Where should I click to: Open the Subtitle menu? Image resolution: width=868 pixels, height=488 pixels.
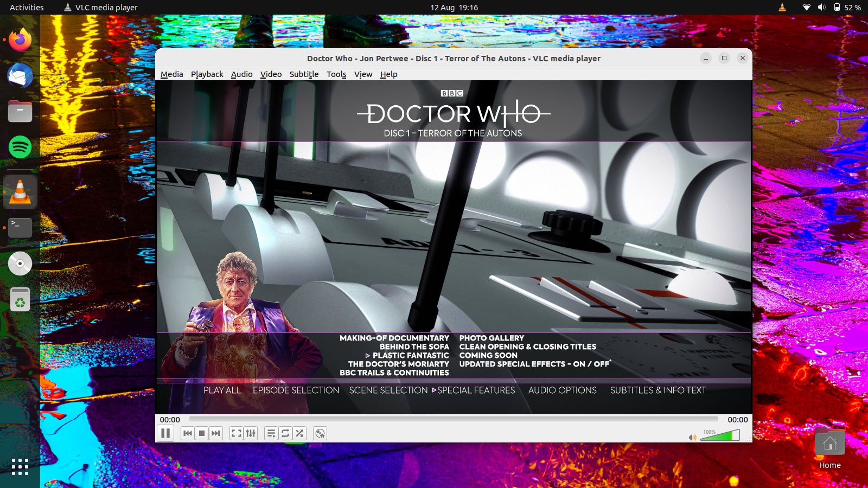click(x=304, y=74)
